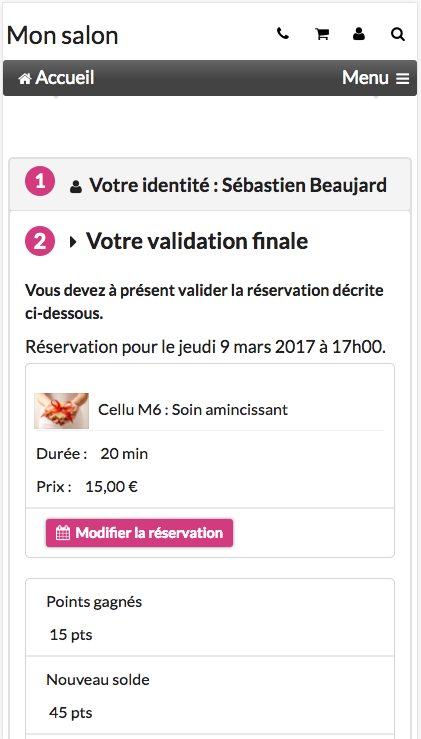Click the pink step 2 circle
Screen dimensions: 421x739
click(x=40, y=241)
